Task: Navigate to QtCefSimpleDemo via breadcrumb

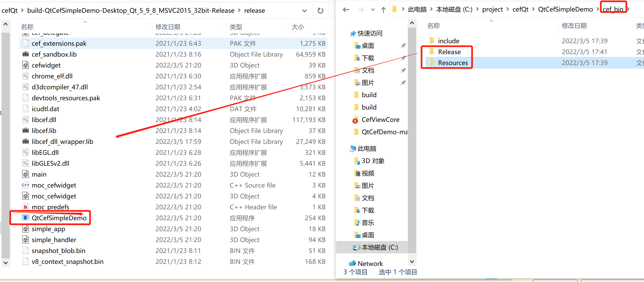Action: tap(565, 9)
